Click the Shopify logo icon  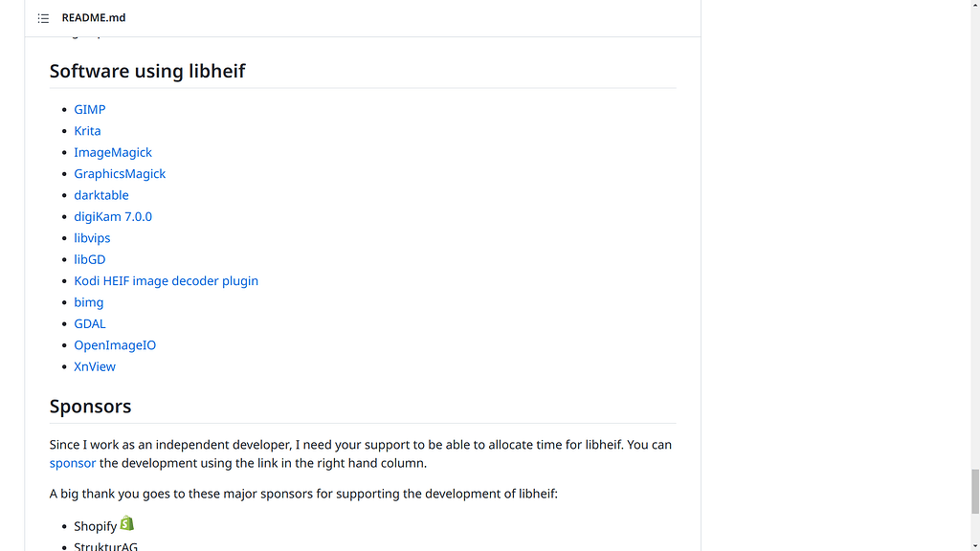tap(128, 523)
